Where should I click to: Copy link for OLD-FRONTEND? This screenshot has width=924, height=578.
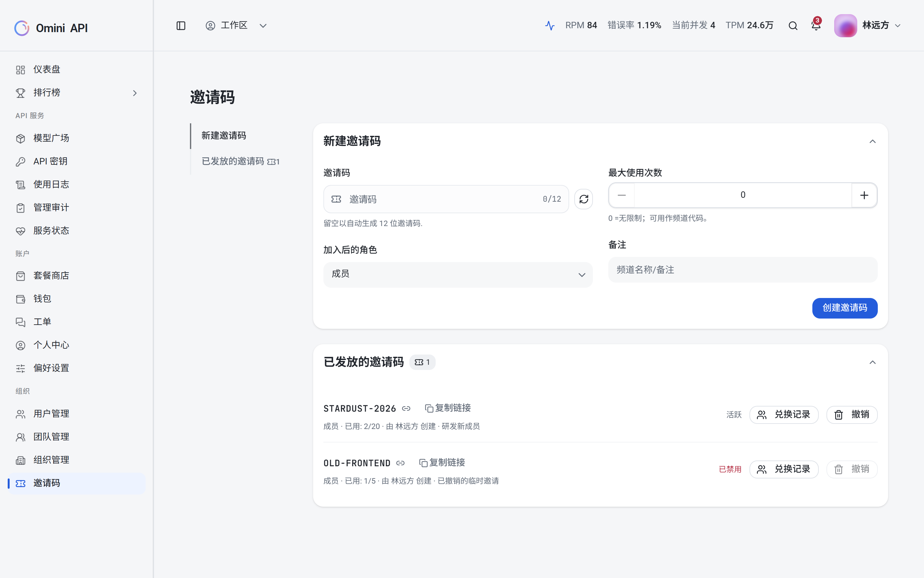442,463
